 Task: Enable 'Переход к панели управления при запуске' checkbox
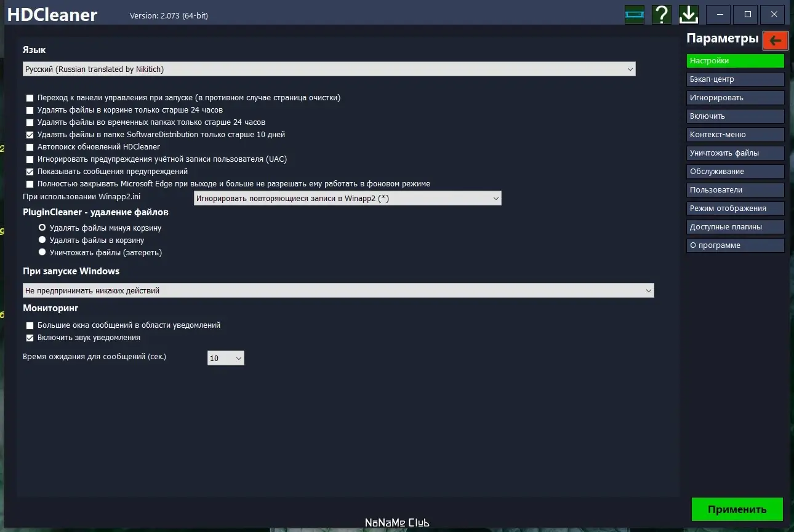[30, 98]
